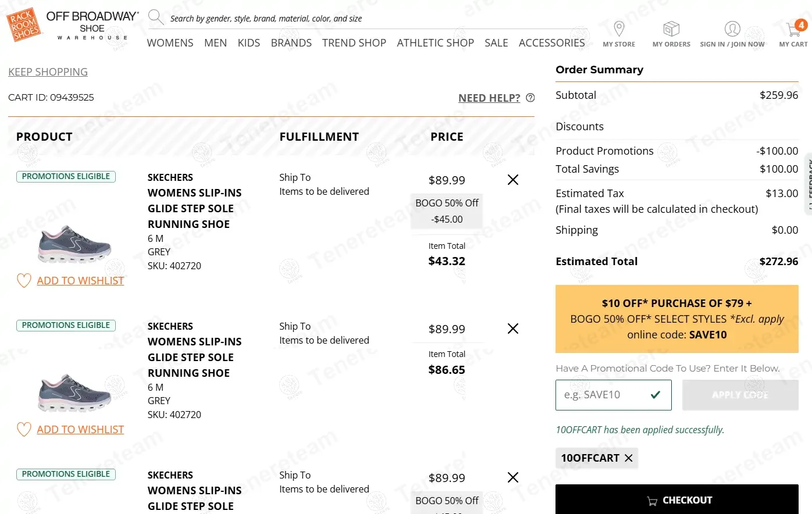This screenshot has height=514, width=812.
Task: Open the Brands menu
Action: pyautogui.click(x=291, y=43)
